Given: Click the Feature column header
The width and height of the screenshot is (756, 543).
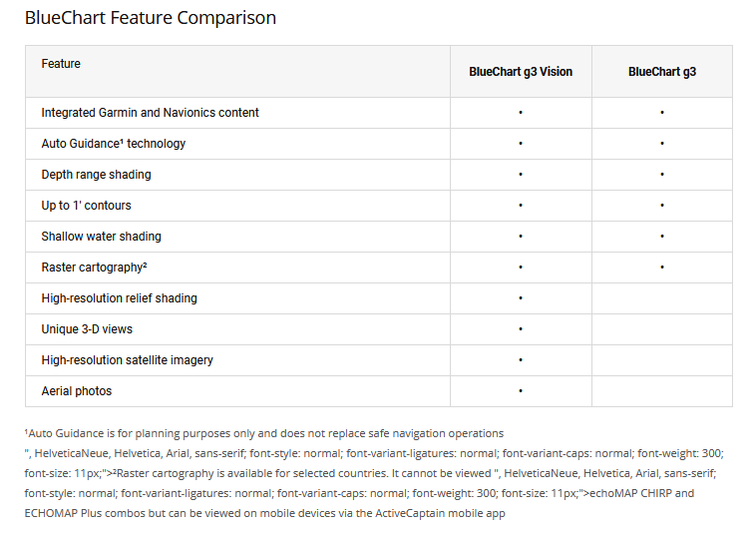Looking at the screenshot, I should [61, 64].
